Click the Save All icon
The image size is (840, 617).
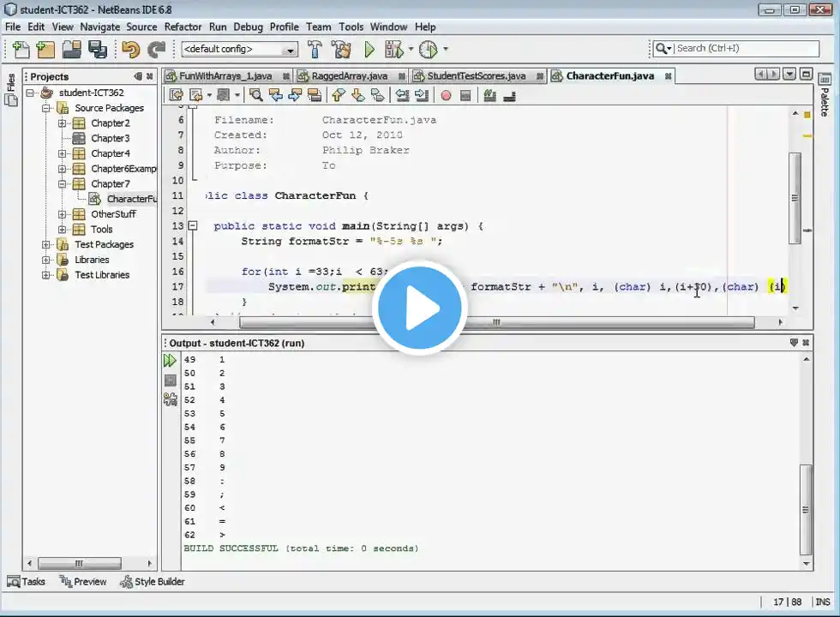tap(97, 50)
